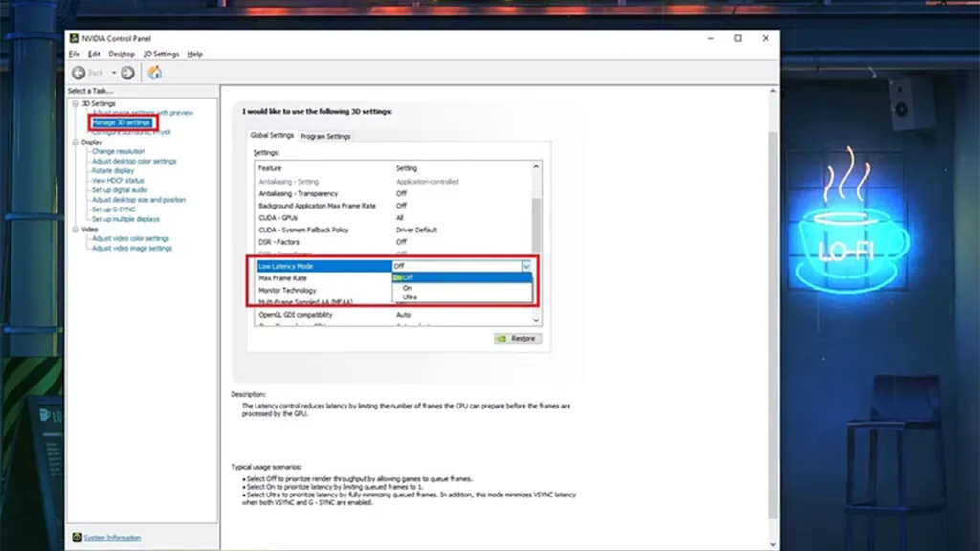Collapse the 3D Settings tree node

coord(76,103)
